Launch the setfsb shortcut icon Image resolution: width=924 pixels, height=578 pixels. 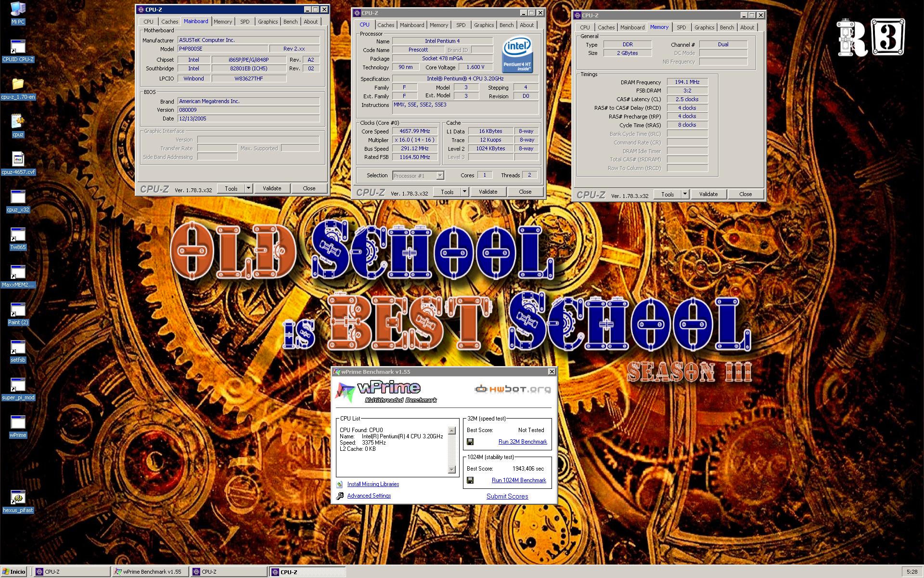point(18,347)
